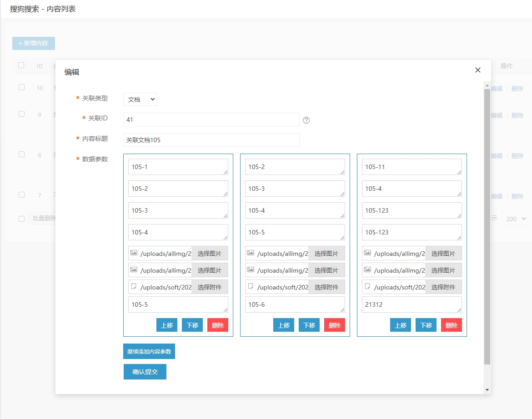Viewport: 532px width, 419px height.
Task: Close the 编辑 dialog with the X icon
Action: 477,70
